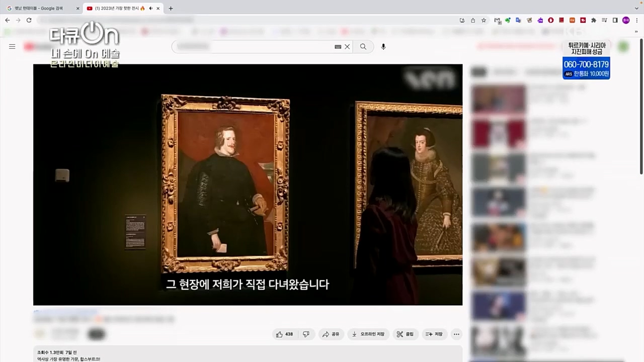
Task: Save video offline via the download arrow icon
Action: click(x=368, y=334)
